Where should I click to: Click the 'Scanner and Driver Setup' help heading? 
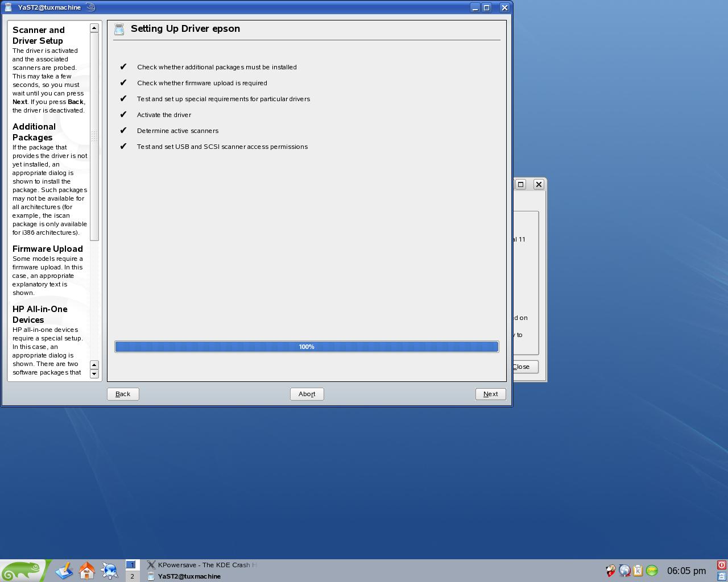point(39,35)
